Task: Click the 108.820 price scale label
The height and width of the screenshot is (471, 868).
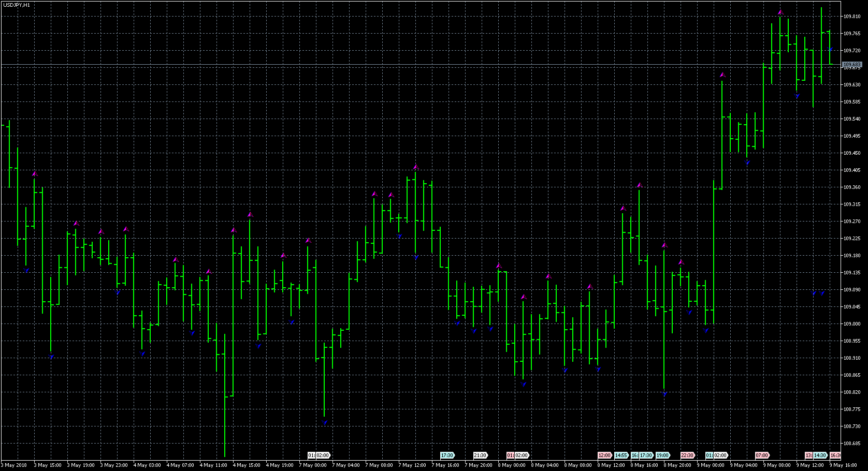Action: pyautogui.click(x=852, y=392)
